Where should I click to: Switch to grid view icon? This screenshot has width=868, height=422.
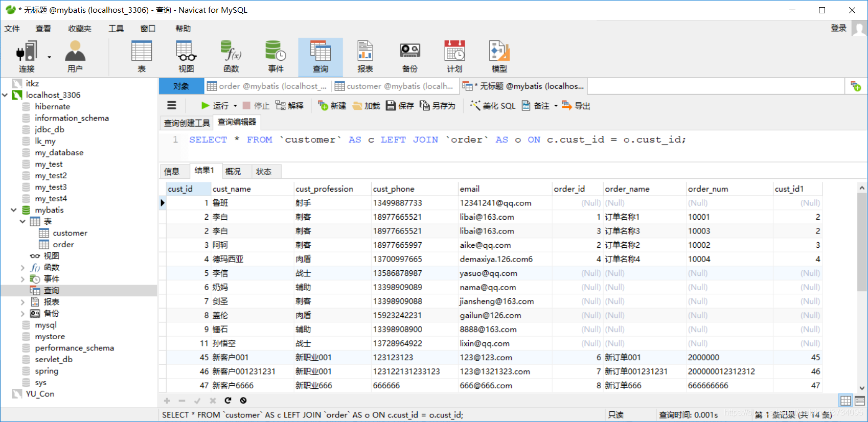click(x=846, y=401)
